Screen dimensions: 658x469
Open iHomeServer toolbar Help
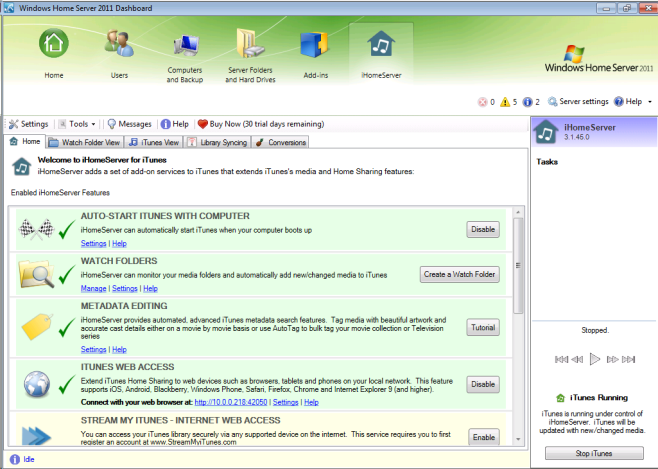175,124
